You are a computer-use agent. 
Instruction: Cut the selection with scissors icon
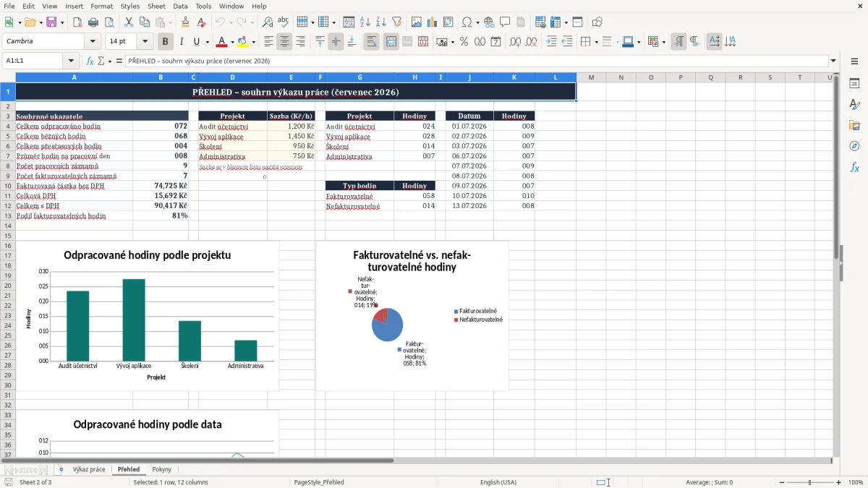point(129,22)
